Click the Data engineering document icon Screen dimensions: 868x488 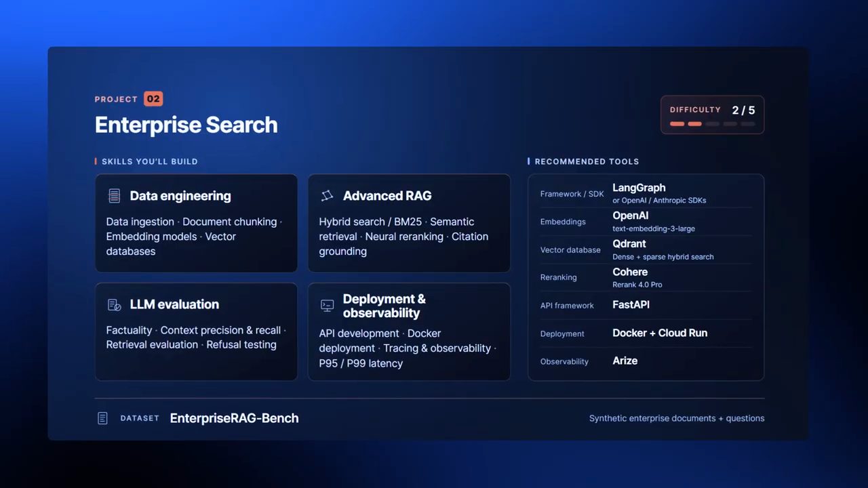click(114, 196)
